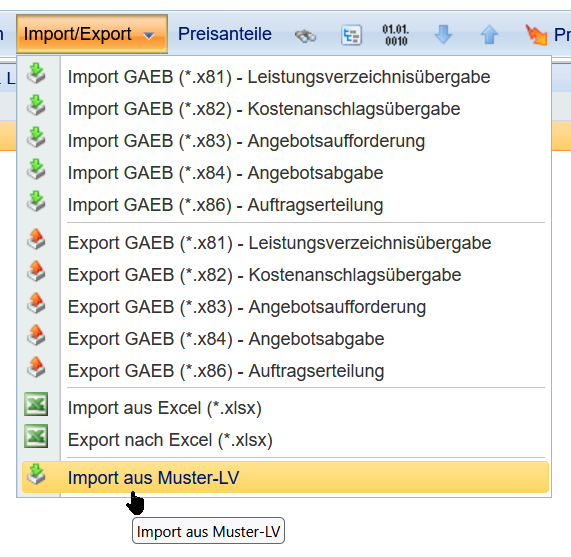Click the Excel icon beside Import aus Excel
Image resolution: width=571 pixels, height=557 pixels.
36,404
